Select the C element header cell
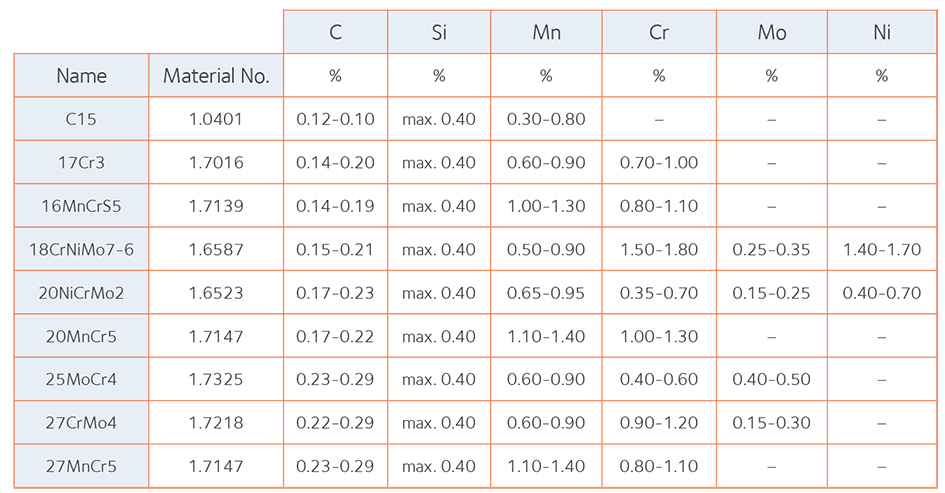Viewport: 945px width, 493px height. [335, 32]
